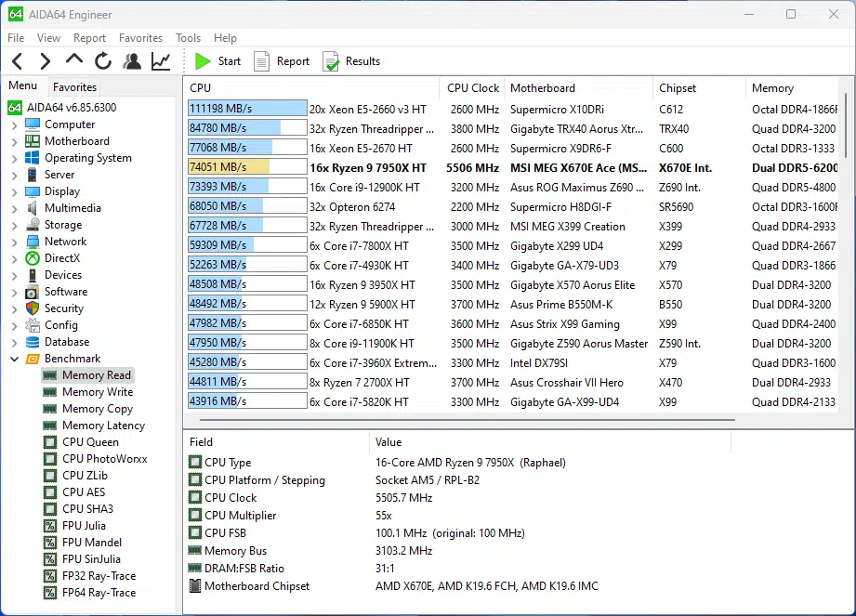Image resolution: width=856 pixels, height=616 pixels.
Task: Click the Back navigation arrow
Action: click(17, 61)
